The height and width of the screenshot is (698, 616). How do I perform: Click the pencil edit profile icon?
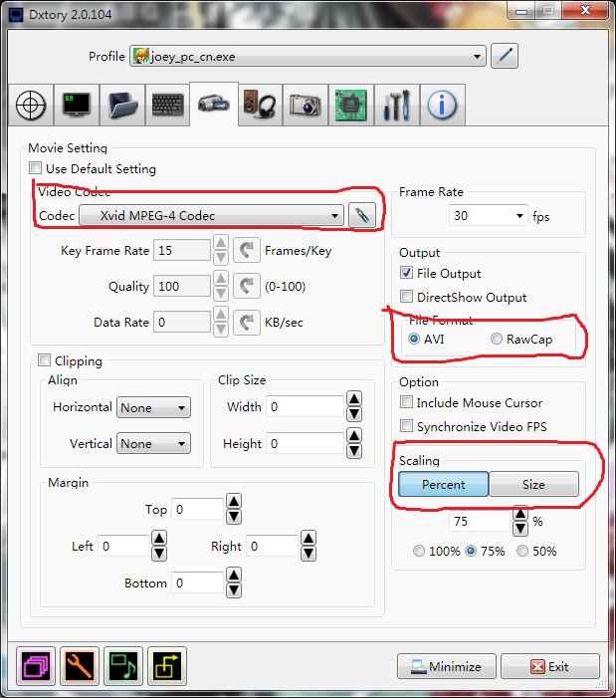pos(505,56)
